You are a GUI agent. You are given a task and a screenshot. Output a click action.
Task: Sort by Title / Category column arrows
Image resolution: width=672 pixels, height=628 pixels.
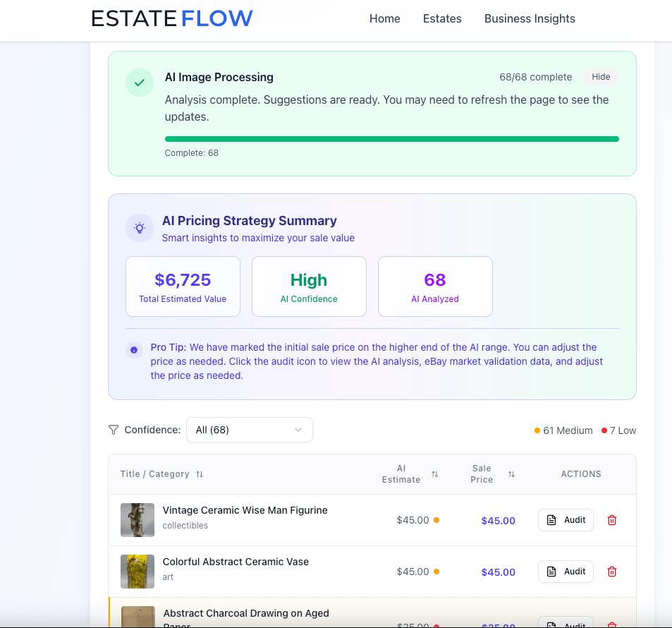tap(200, 474)
